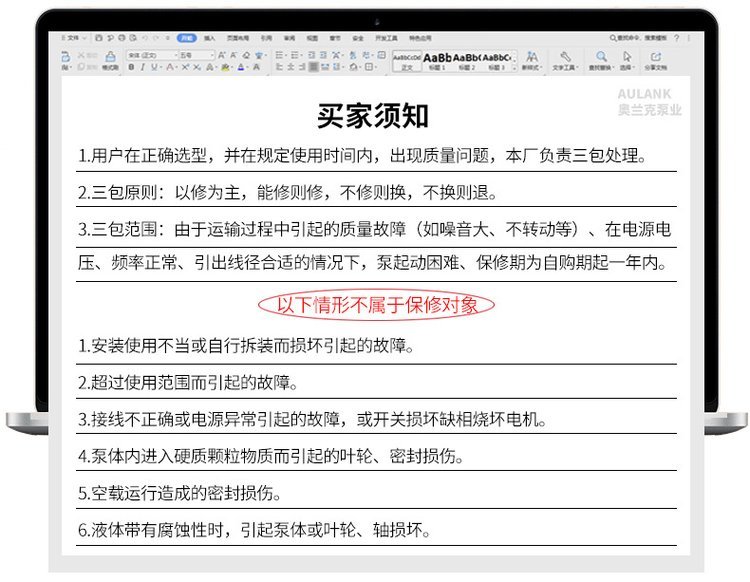
Task: Open the 开始 Home ribbon tab
Action: [186, 37]
